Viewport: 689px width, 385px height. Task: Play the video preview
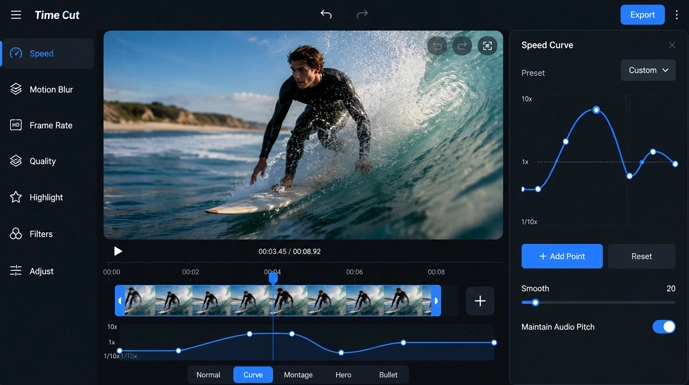[x=118, y=251]
